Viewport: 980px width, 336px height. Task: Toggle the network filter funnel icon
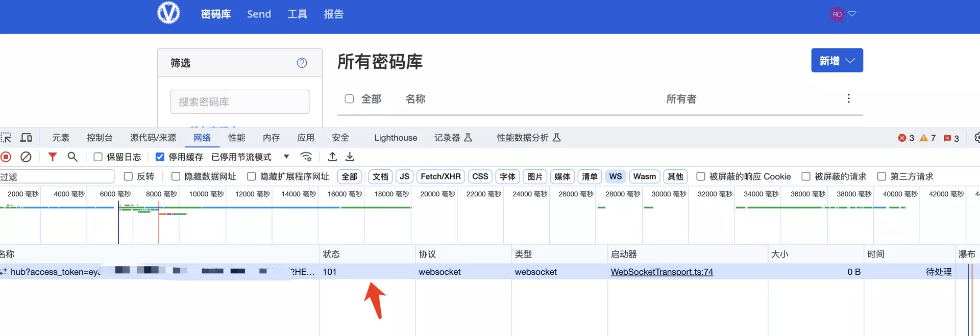click(x=52, y=157)
